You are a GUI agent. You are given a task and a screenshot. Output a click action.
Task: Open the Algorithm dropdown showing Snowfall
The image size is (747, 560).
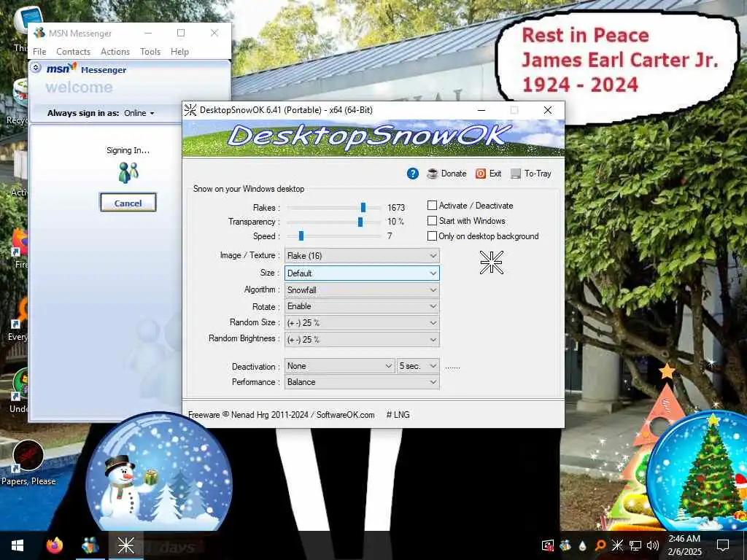(362, 290)
